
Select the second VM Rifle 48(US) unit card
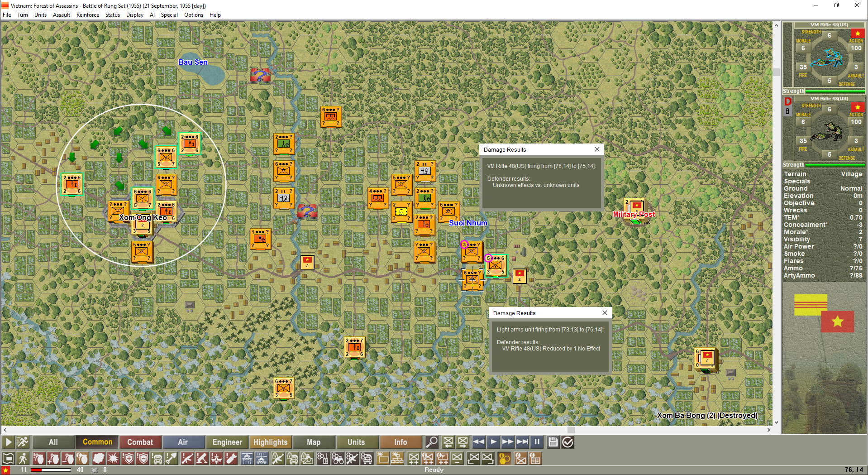pos(824,131)
